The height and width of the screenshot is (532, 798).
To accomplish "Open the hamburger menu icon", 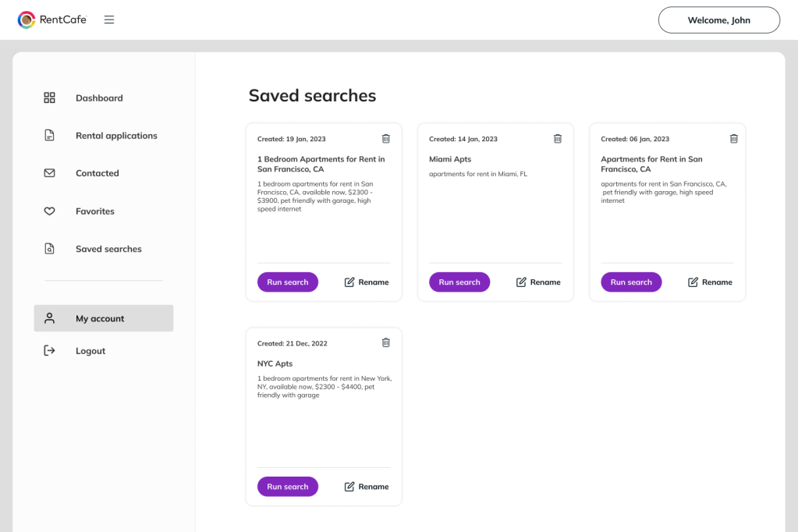I will pyautogui.click(x=109, y=20).
